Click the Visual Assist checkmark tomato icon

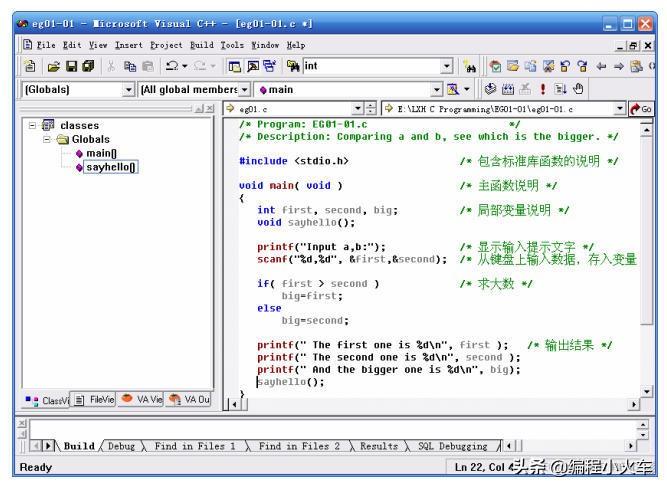[x=495, y=66]
